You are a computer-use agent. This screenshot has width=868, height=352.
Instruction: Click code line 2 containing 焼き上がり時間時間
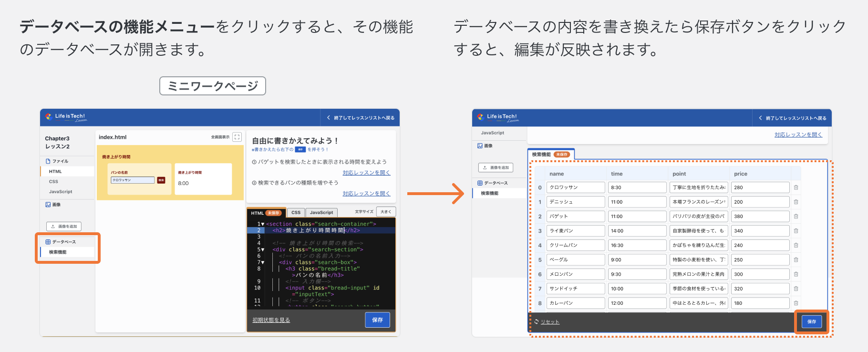(x=321, y=230)
